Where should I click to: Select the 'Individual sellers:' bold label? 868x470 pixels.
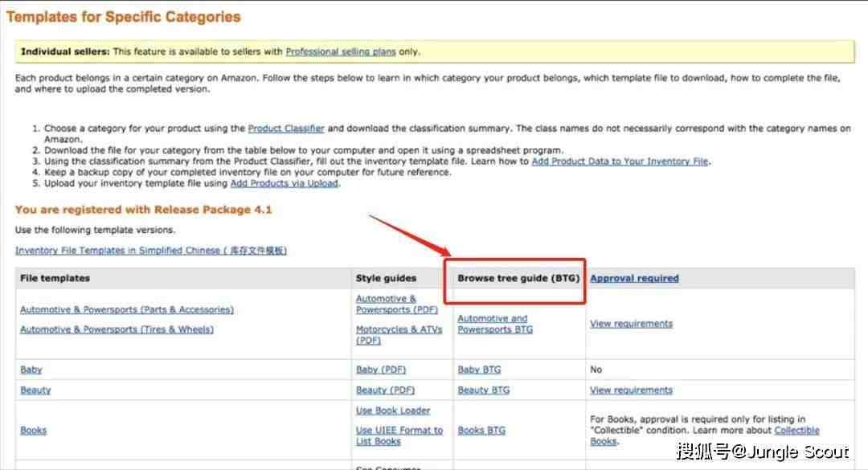tap(65, 51)
